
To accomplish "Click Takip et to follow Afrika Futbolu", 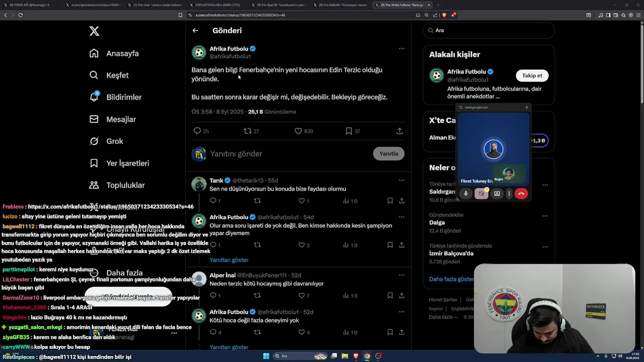I will pyautogui.click(x=532, y=75).
